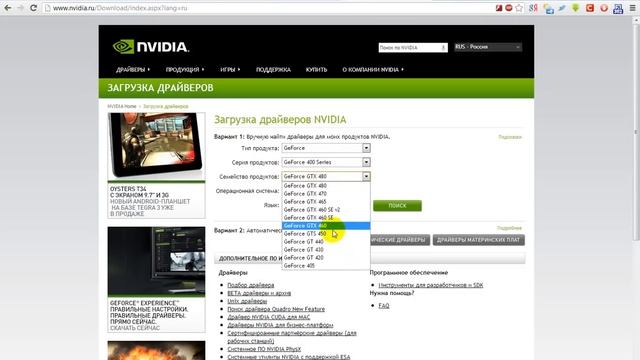Select GeForce GTX 460 SE v2 option
The width and height of the screenshot is (640, 360).
pyautogui.click(x=326, y=210)
